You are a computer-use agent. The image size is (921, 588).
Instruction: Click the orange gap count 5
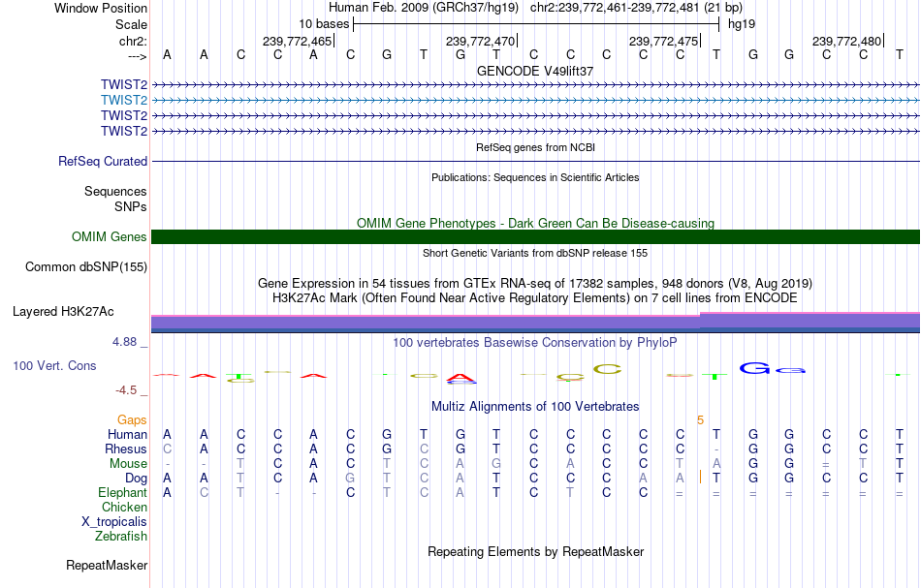coord(700,420)
